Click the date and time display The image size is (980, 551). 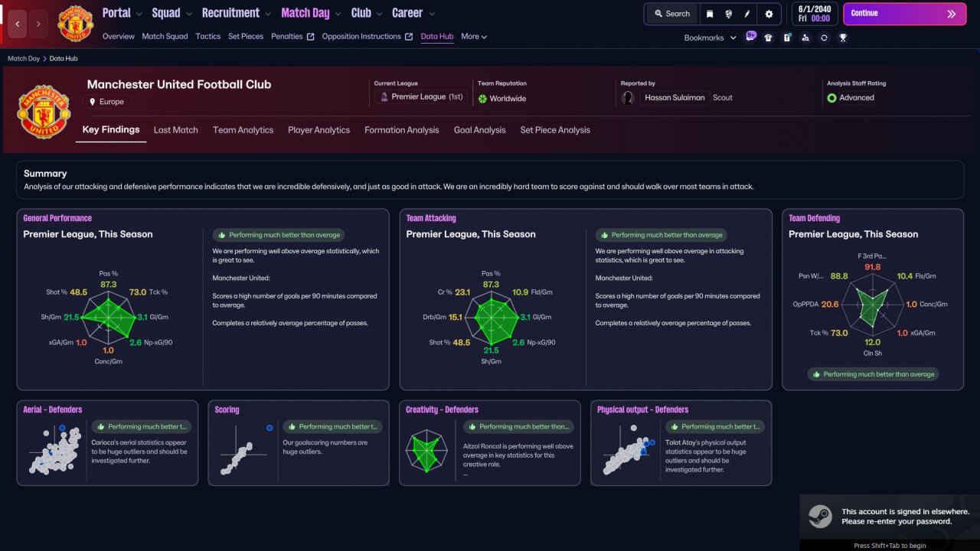(x=814, y=14)
